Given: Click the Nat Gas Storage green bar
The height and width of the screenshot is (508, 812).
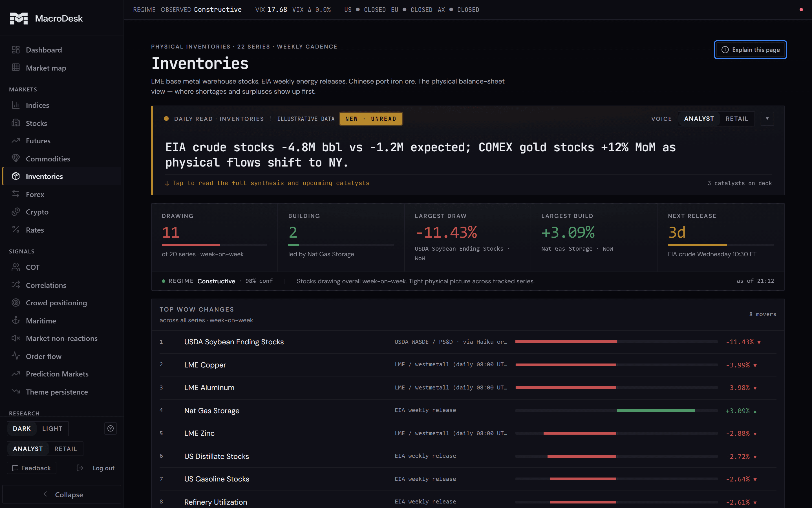Looking at the screenshot, I should [x=655, y=411].
